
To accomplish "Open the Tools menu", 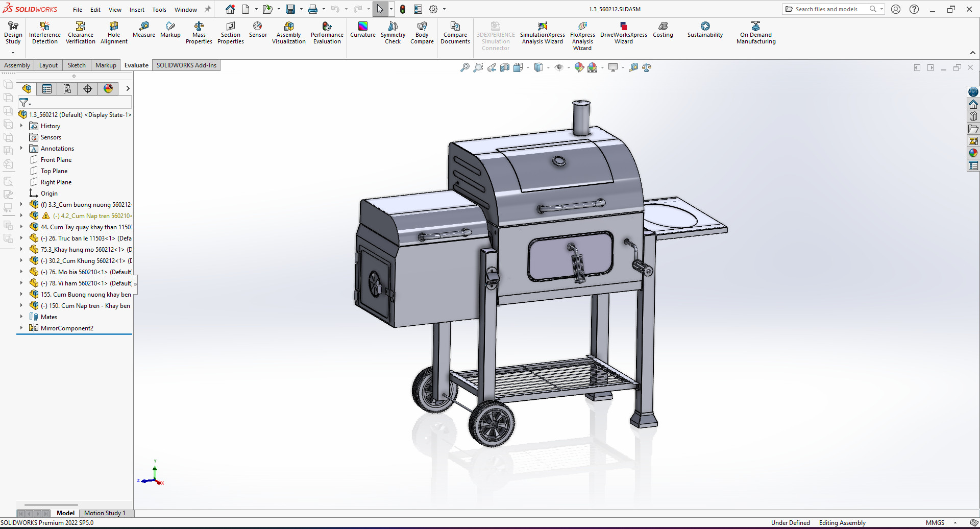I will 159,10.
